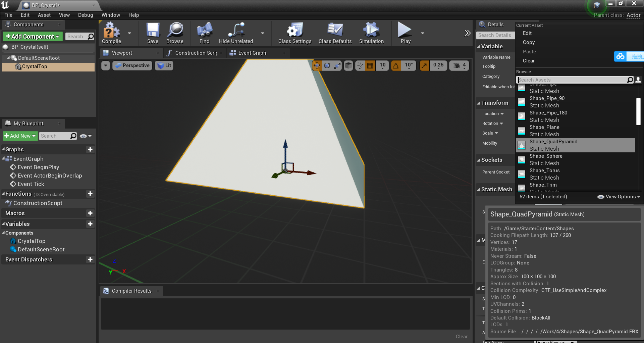Open the Debug menu
The height and width of the screenshot is (343, 644).
pyautogui.click(x=86, y=15)
